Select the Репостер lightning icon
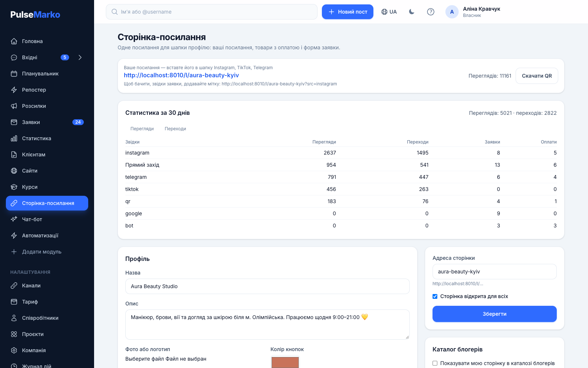 coord(14,90)
